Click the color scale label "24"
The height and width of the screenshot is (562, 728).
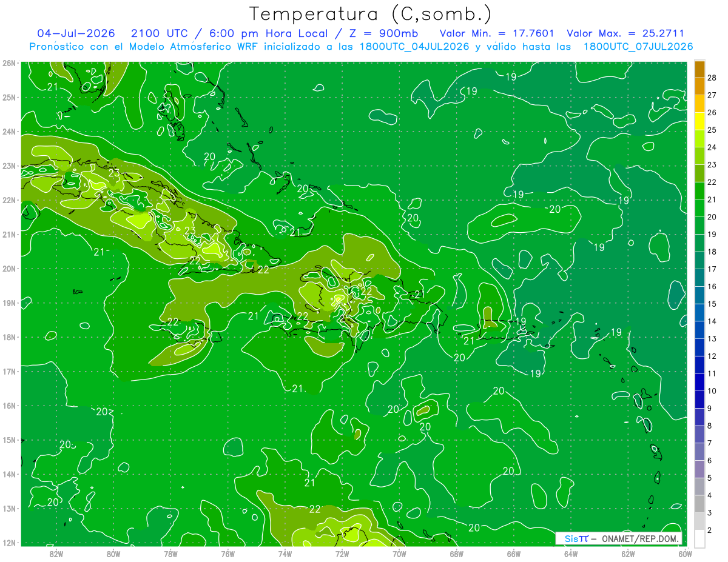tap(712, 147)
